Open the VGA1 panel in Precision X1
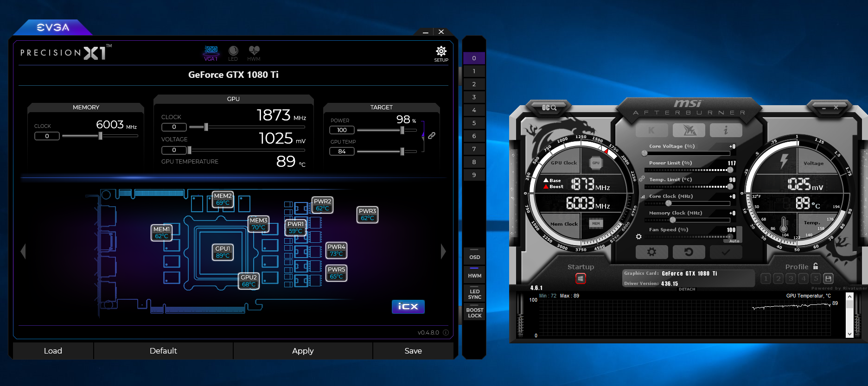868x386 pixels. tap(211, 53)
